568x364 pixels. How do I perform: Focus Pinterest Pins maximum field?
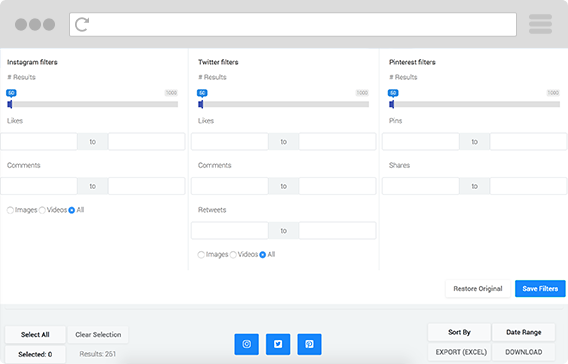[529, 142]
